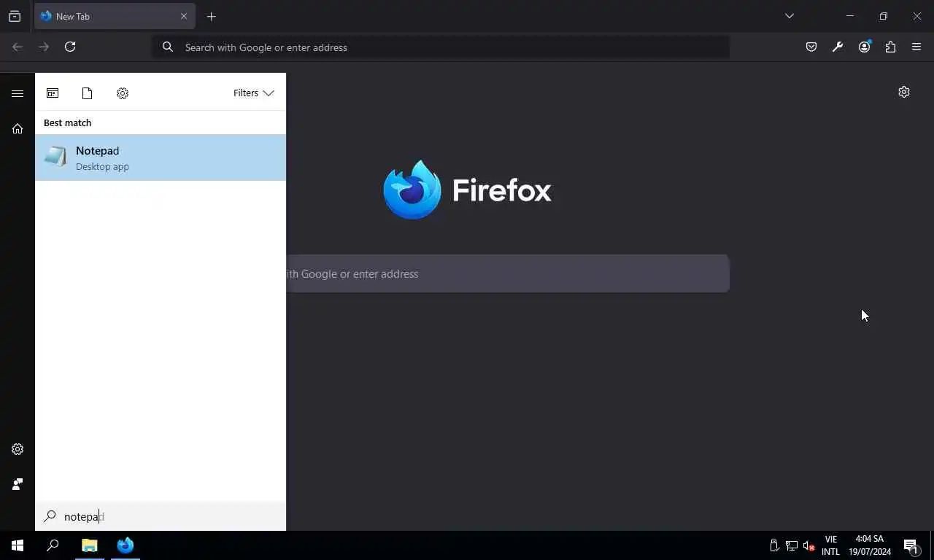Image resolution: width=934 pixels, height=560 pixels.
Task: Click the search box containing notepad
Action: pyautogui.click(x=161, y=516)
